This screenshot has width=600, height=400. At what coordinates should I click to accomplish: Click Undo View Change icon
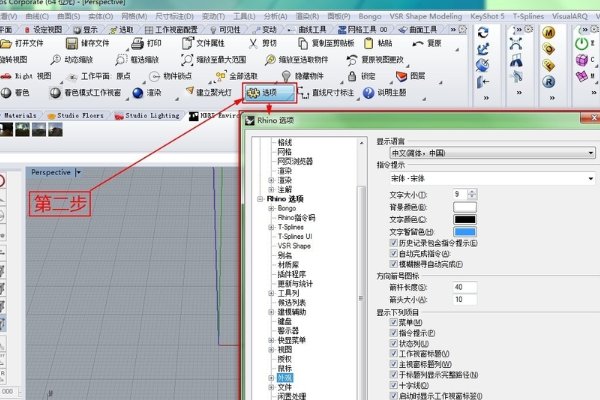pyautogui.click(x=352, y=60)
